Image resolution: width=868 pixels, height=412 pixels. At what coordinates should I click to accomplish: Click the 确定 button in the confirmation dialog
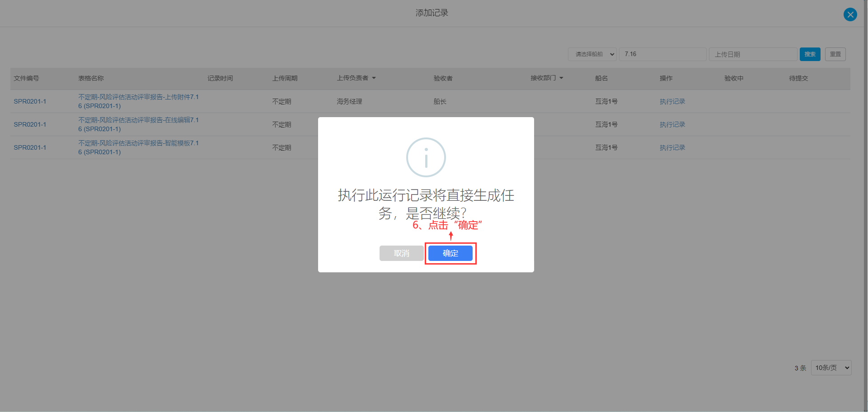(450, 253)
